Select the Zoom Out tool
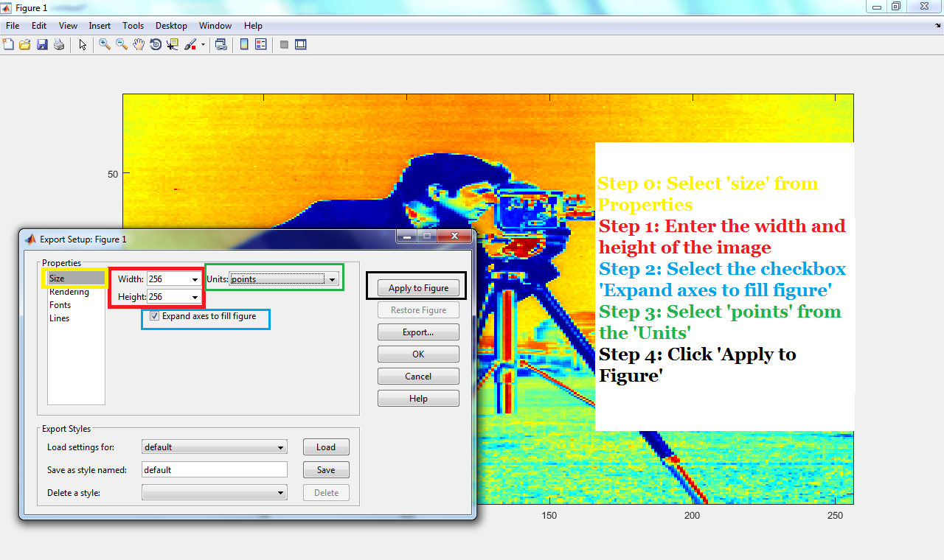 [x=121, y=44]
